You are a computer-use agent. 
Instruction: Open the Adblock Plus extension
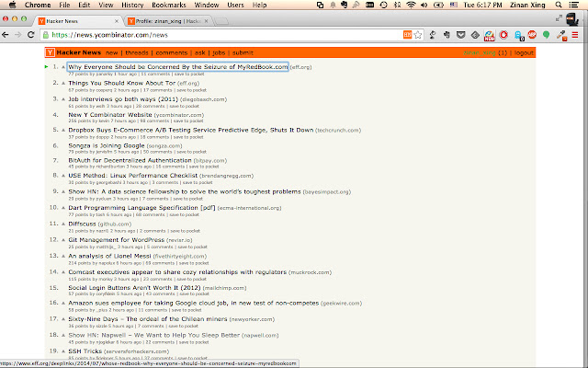(532, 35)
